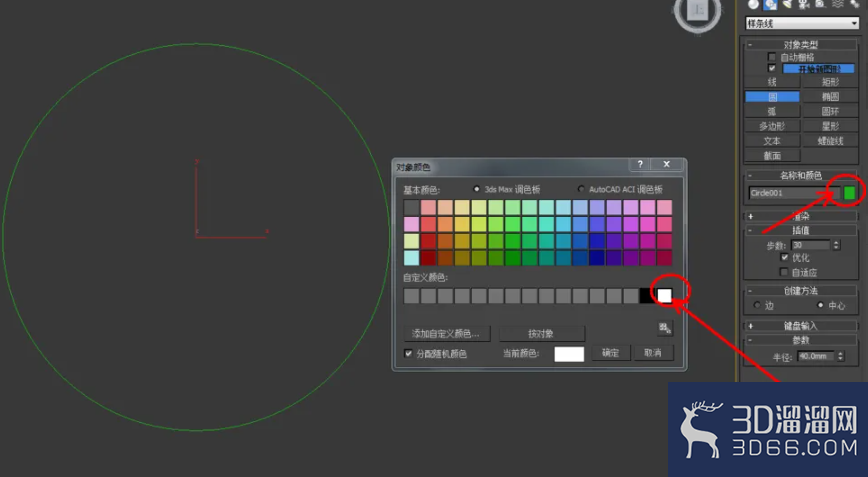Click the select-by-color icon in the dialog
This screenshot has height=477, width=868.
click(665, 328)
